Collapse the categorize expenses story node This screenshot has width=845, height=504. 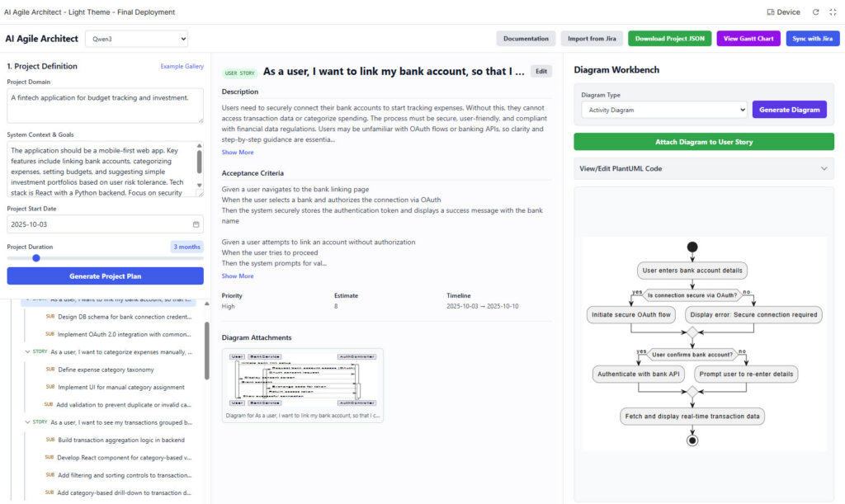point(27,351)
